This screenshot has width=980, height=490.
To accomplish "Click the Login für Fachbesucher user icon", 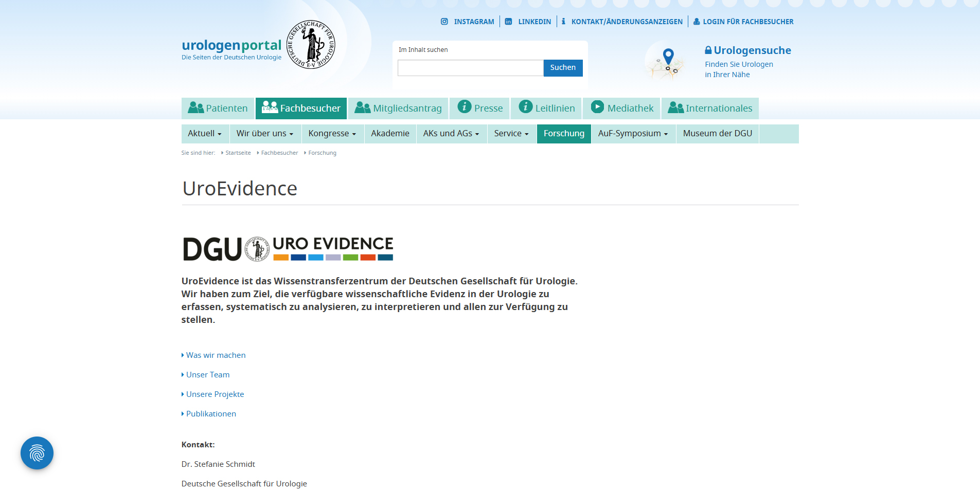I will [697, 22].
